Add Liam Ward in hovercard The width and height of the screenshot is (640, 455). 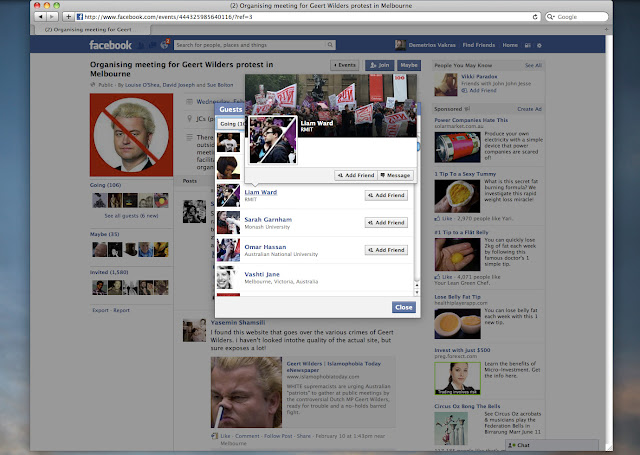tap(356, 175)
